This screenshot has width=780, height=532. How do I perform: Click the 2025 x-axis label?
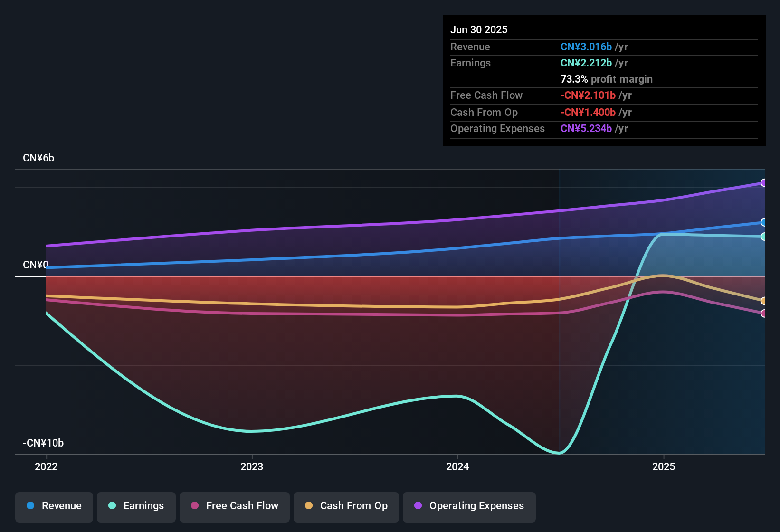point(664,466)
